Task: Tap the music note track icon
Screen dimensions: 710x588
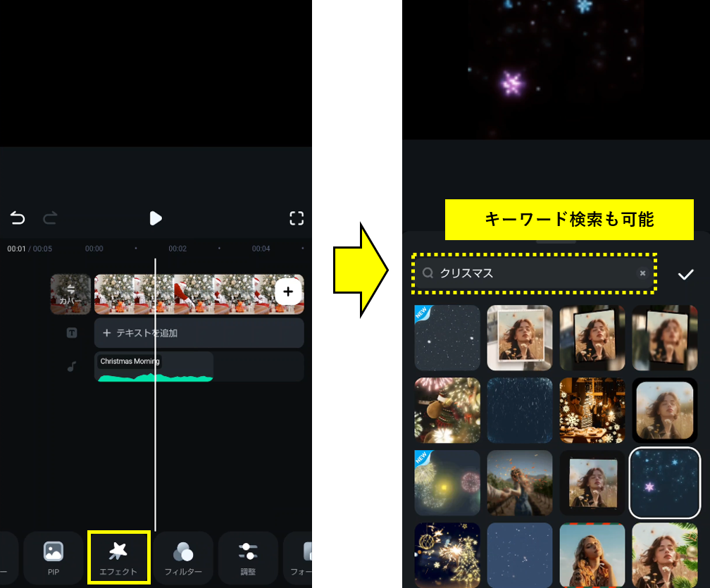Action: click(71, 366)
